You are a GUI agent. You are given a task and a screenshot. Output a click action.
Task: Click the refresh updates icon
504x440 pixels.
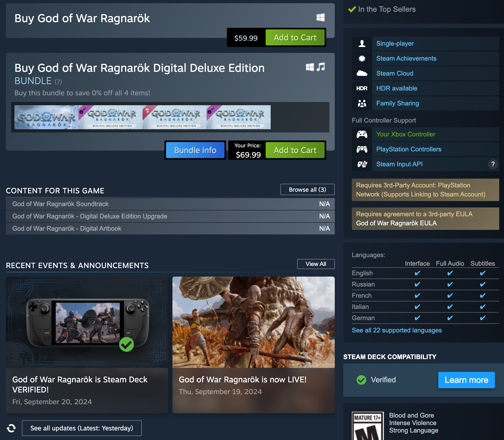coord(11,428)
